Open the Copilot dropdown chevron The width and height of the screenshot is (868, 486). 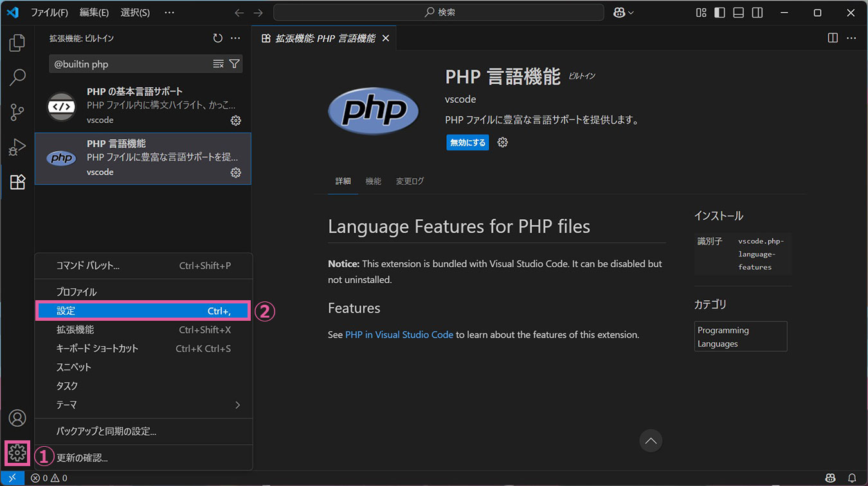click(631, 13)
